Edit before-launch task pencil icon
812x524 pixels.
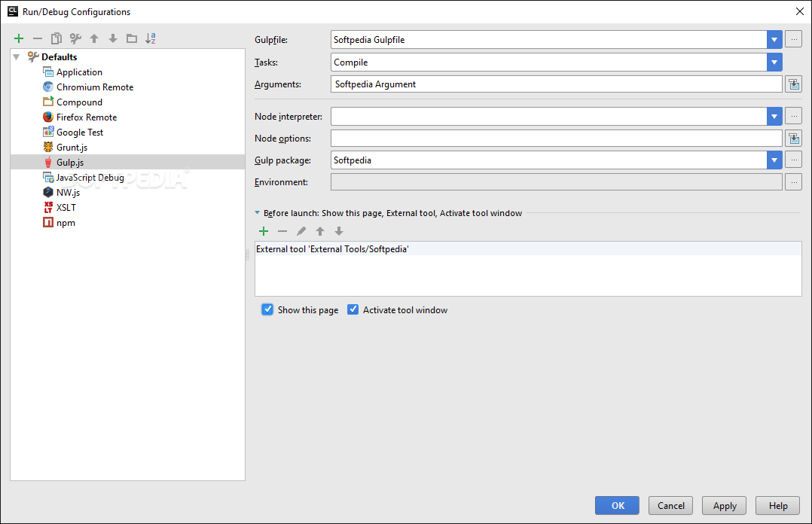click(x=301, y=231)
